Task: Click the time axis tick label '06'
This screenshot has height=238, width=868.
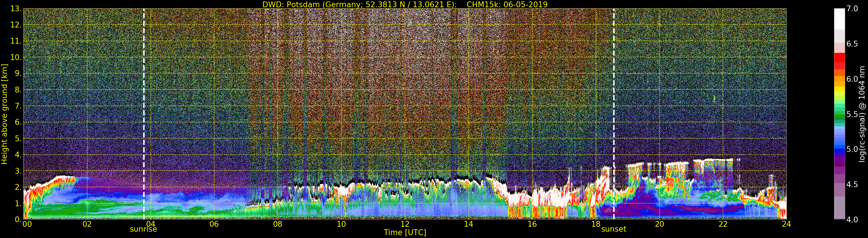Action: (x=214, y=224)
